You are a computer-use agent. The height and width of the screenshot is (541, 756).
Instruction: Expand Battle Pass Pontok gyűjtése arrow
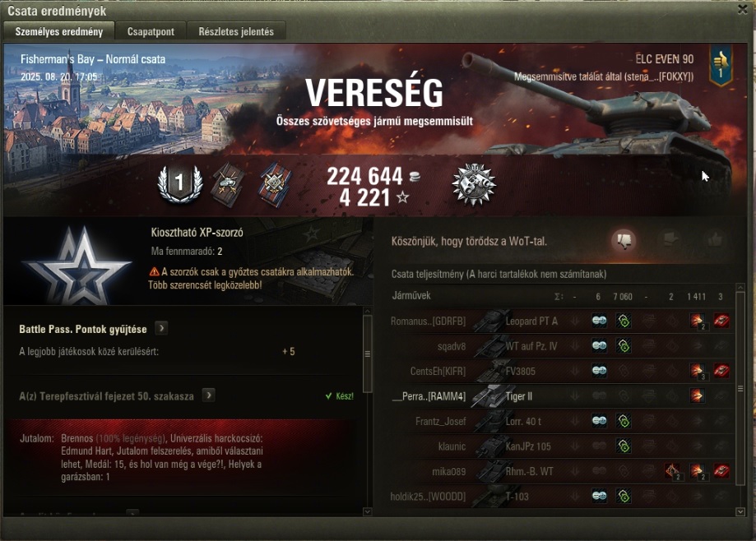click(x=161, y=329)
